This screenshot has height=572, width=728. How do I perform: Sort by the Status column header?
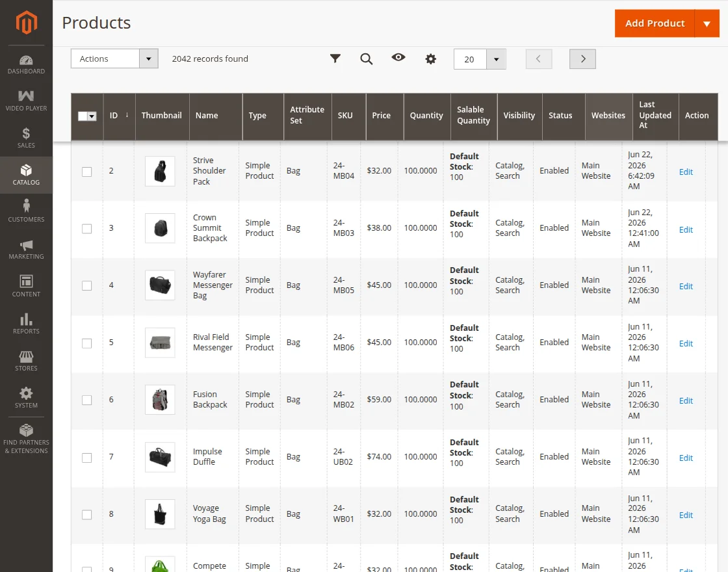pyautogui.click(x=564, y=116)
